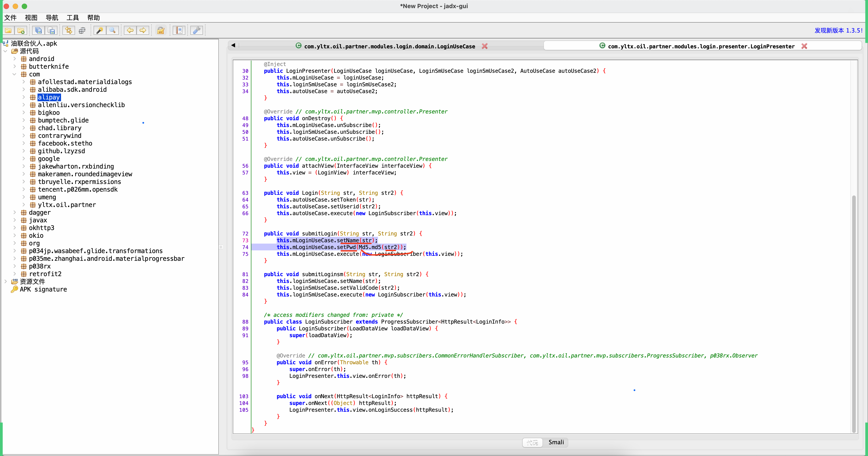Open an APK file using the open-file icon
This screenshot has width=868, height=456.
[8, 30]
